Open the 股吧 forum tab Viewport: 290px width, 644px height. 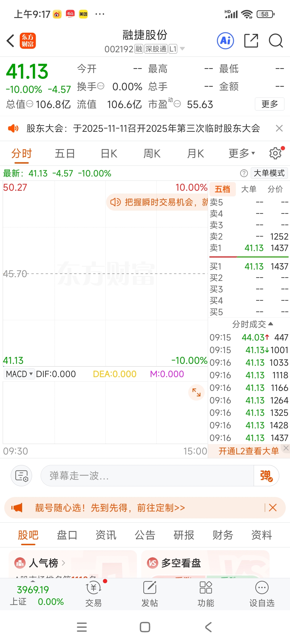coord(28,535)
